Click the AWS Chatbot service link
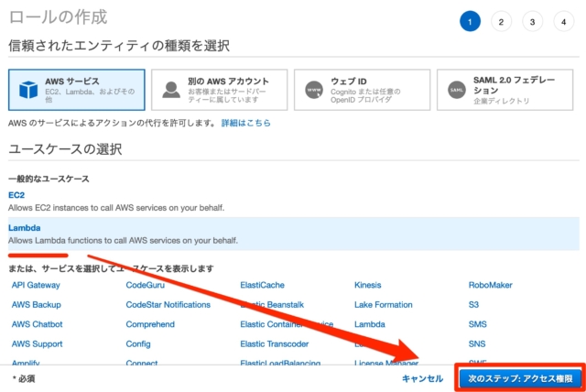 click(x=37, y=324)
